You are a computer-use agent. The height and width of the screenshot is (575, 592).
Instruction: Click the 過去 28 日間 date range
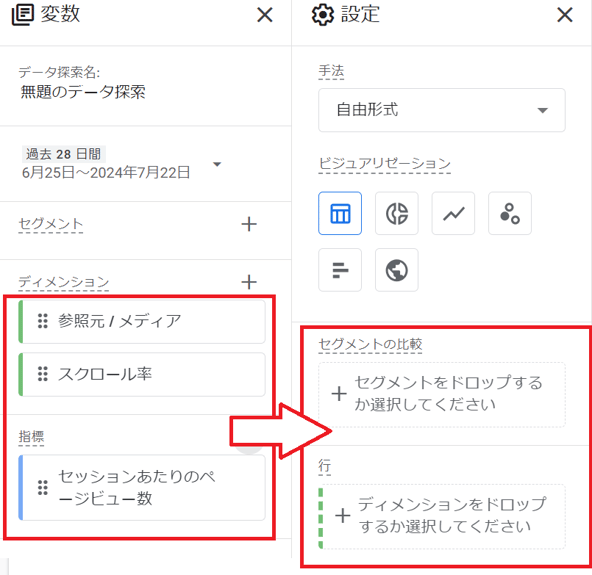(x=63, y=154)
